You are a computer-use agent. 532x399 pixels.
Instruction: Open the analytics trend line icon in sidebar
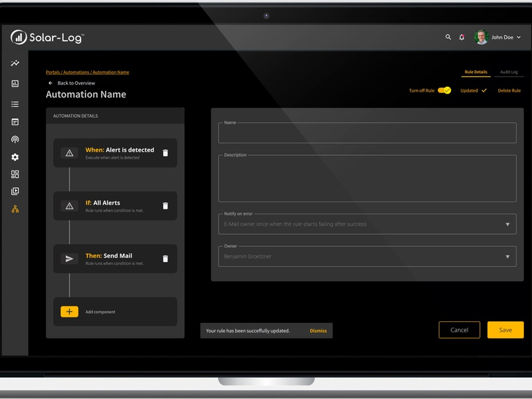coord(15,63)
